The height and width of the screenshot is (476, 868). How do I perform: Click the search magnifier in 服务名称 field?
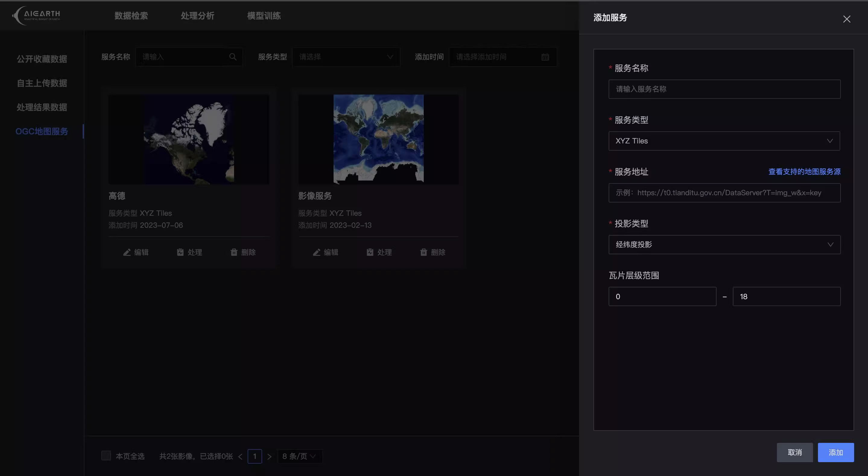pos(233,57)
